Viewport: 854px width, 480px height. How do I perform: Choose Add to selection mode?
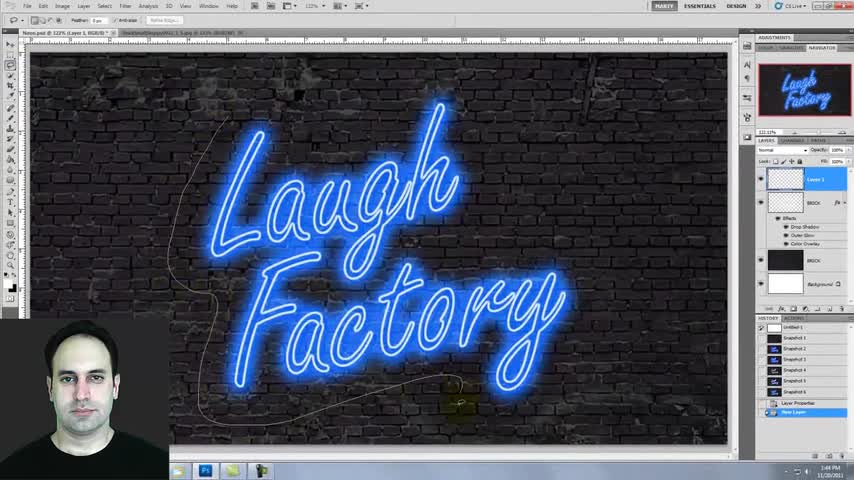[42, 20]
